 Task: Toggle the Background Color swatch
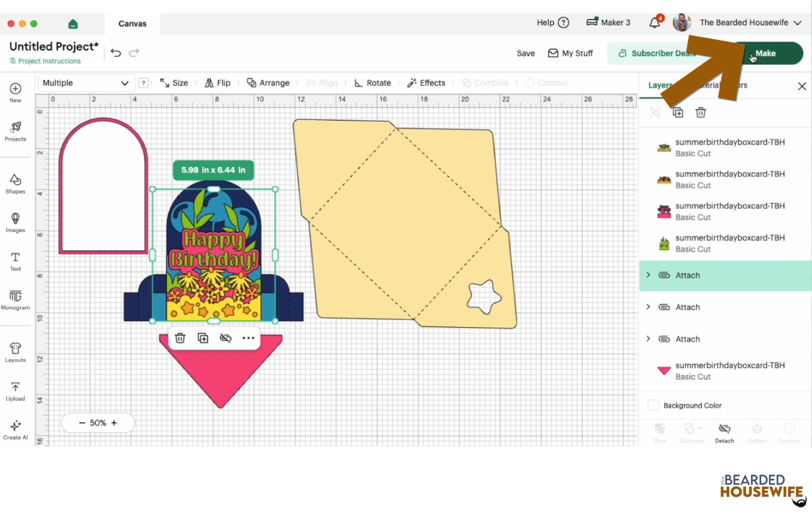(654, 405)
